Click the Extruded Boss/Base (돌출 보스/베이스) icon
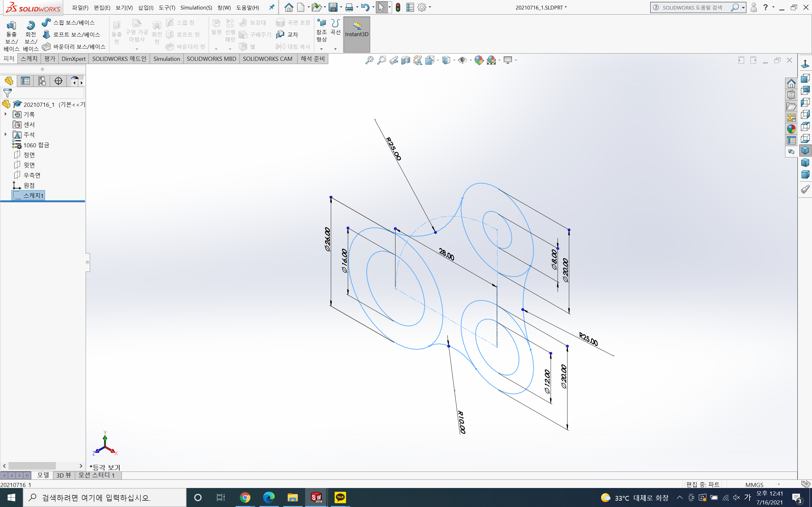Image resolution: width=812 pixels, height=507 pixels. pyautogui.click(x=11, y=25)
